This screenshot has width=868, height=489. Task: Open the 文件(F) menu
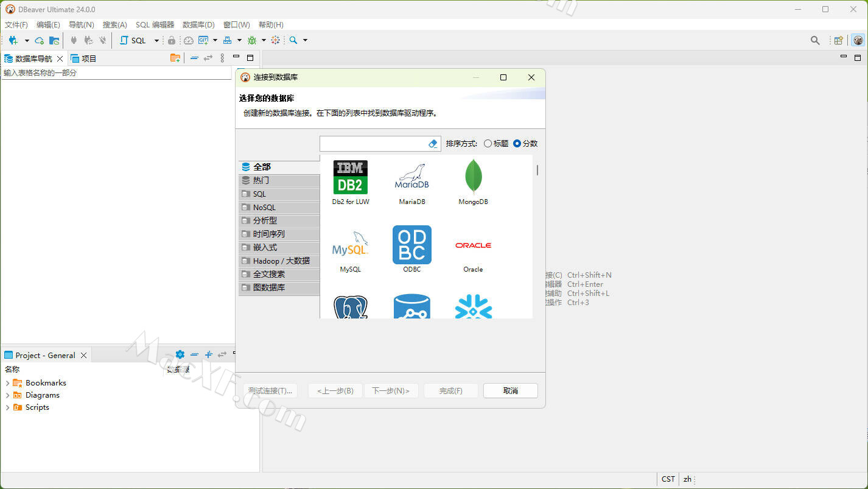click(x=16, y=25)
